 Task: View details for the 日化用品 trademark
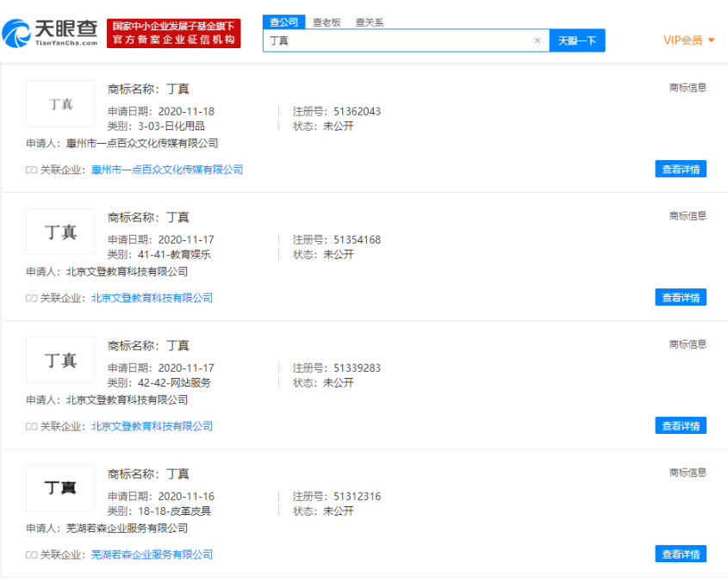coord(681,169)
